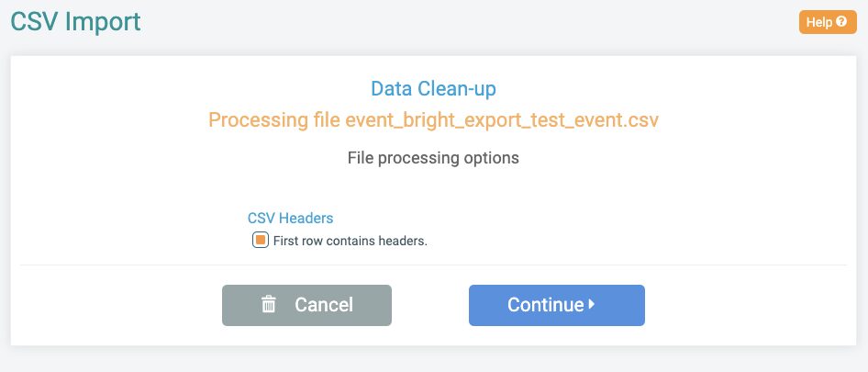
Task: Click the Data Clean-up heading
Action: 433,89
